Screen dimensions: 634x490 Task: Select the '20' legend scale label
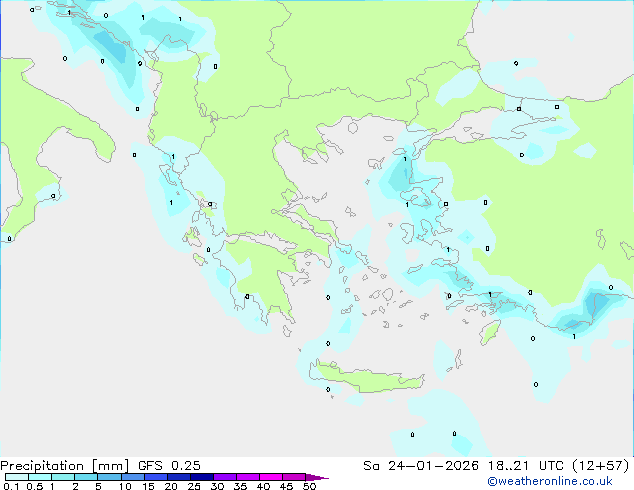171,486
